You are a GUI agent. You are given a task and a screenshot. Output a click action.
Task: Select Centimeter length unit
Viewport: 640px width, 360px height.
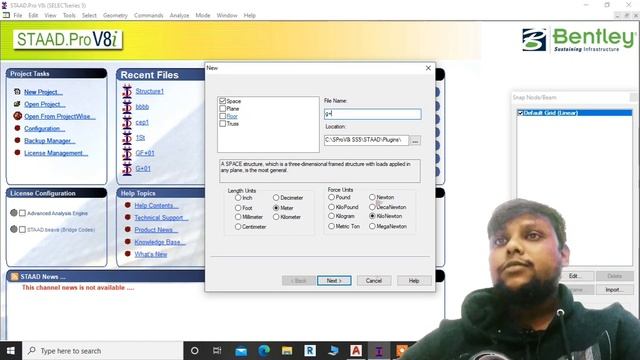[x=238, y=227]
